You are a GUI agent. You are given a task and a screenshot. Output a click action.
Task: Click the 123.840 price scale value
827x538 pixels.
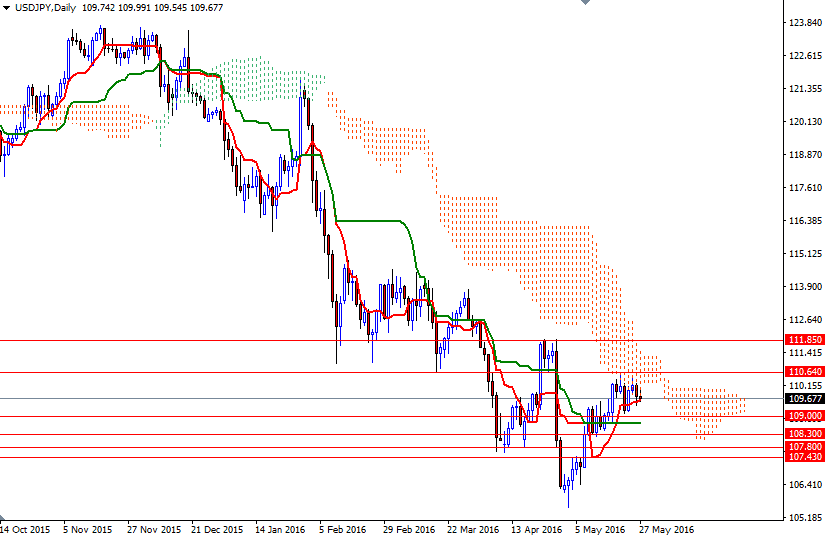pos(805,23)
